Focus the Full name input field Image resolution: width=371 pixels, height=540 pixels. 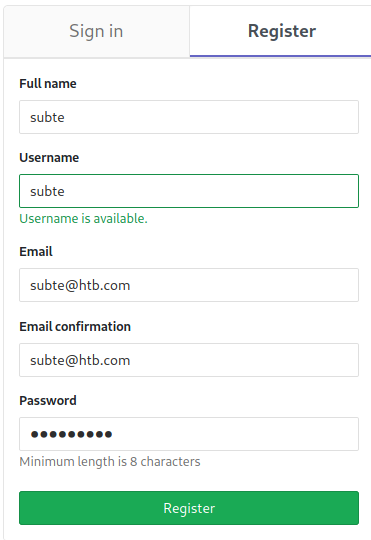(189, 117)
